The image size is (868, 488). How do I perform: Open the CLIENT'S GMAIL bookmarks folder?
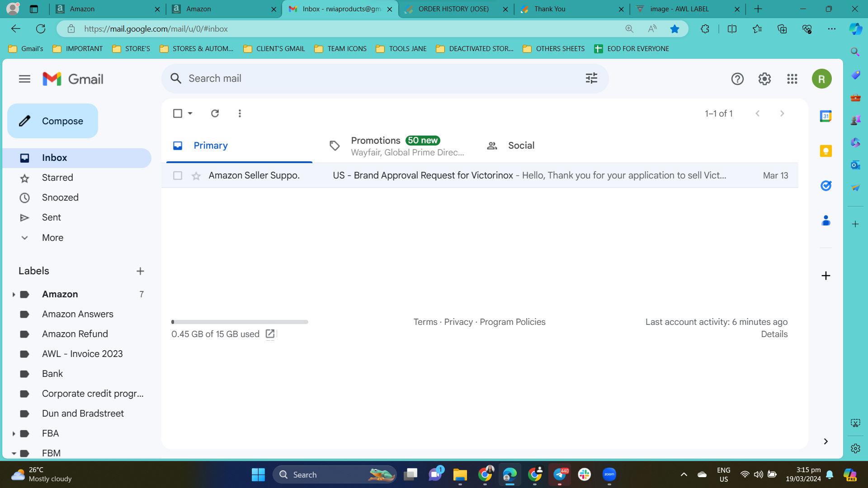point(274,49)
